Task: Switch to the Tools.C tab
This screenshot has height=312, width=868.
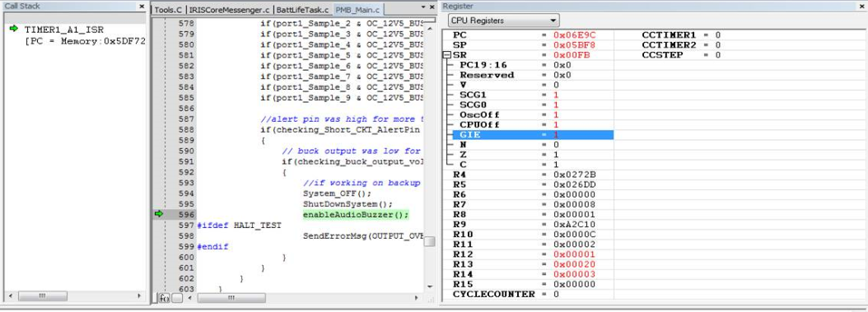Action: point(168,10)
